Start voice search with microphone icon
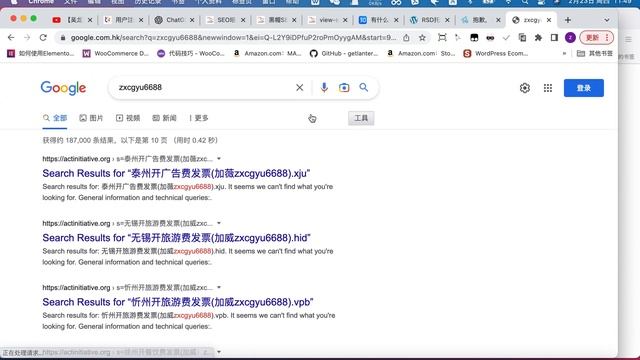The width and height of the screenshot is (640, 360). [x=324, y=87]
